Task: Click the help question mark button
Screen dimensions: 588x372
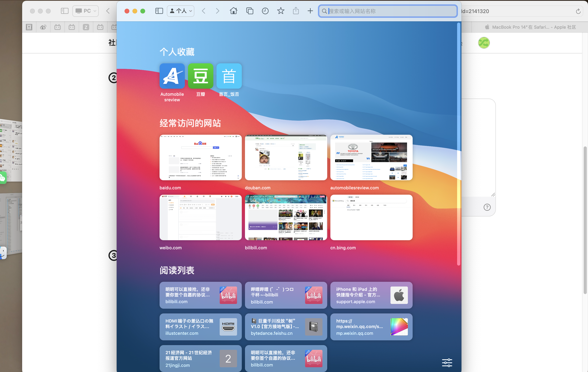Action: point(487,207)
